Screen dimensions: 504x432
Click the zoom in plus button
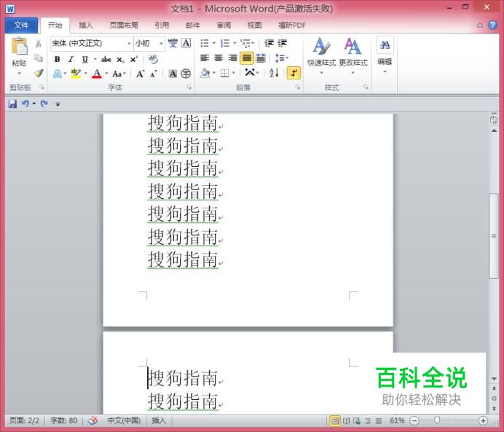click(483, 420)
